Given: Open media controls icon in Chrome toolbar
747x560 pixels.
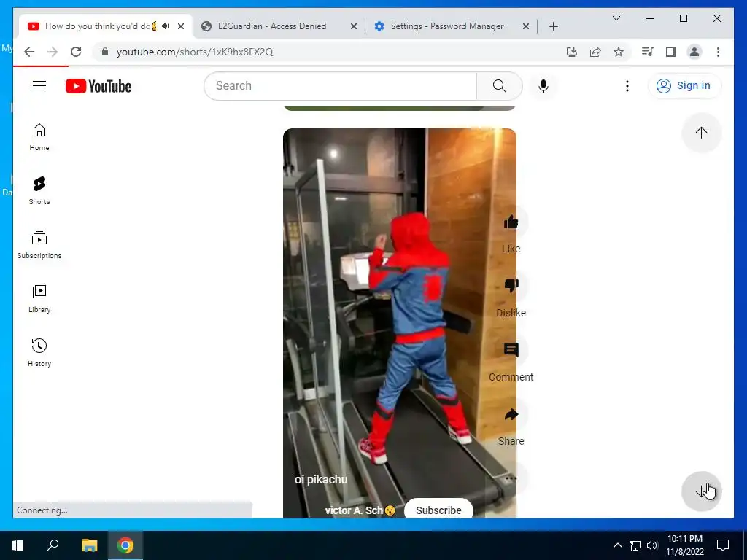Looking at the screenshot, I should 647,52.
